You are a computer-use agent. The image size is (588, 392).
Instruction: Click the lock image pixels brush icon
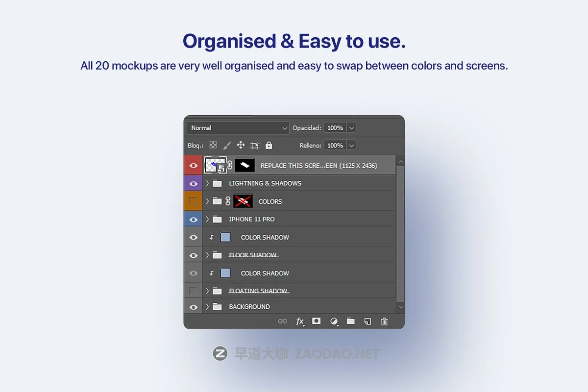pyautogui.click(x=227, y=146)
